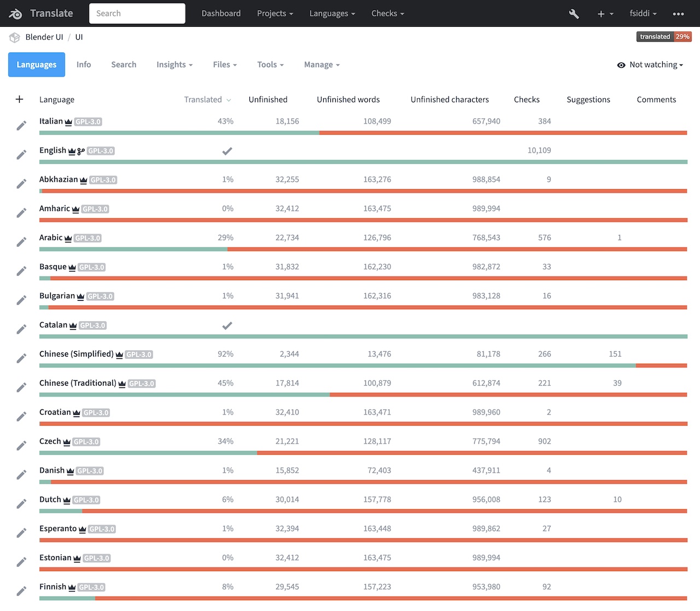Click the pencil edit icon for Dutch
The width and height of the screenshot is (700, 611).
point(21,504)
